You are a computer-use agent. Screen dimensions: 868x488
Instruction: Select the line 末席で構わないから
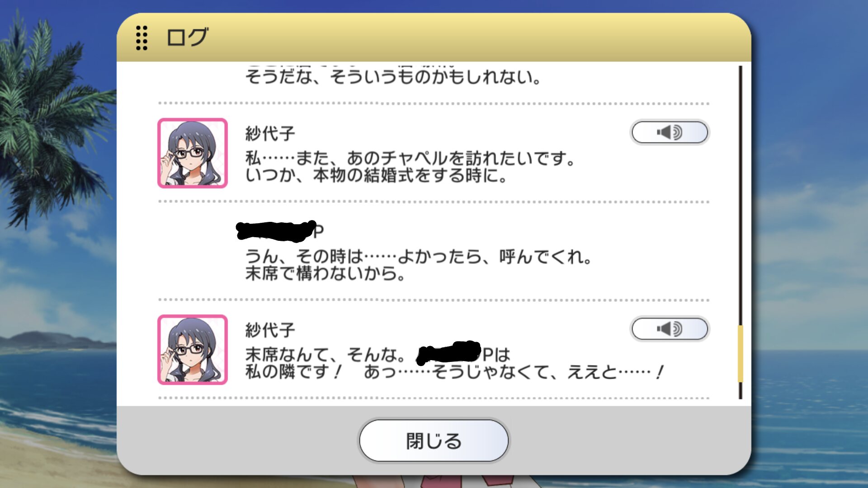(x=325, y=273)
